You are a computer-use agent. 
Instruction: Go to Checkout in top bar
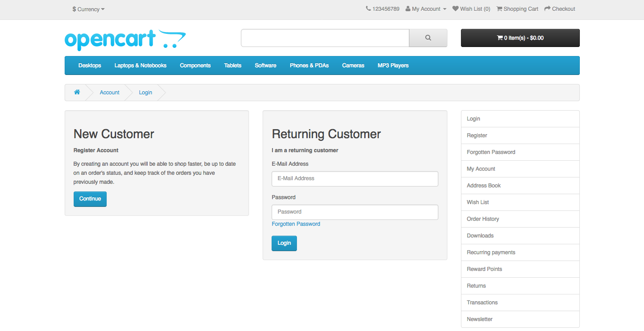[560, 9]
